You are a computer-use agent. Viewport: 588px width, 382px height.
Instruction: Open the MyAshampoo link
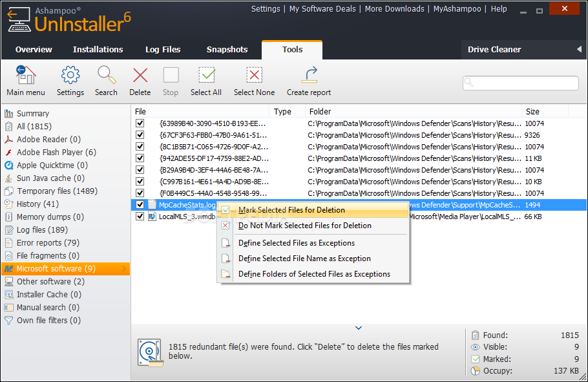pyautogui.click(x=457, y=9)
